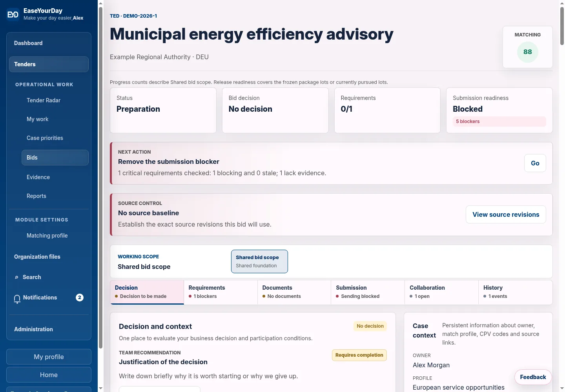565x392 pixels.
Task: Click the No decision status badge
Action: (370, 326)
